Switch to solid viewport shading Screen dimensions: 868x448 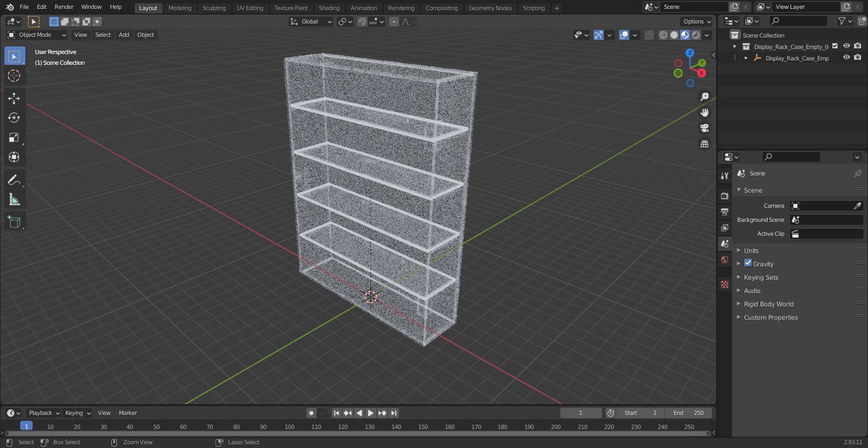(674, 35)
